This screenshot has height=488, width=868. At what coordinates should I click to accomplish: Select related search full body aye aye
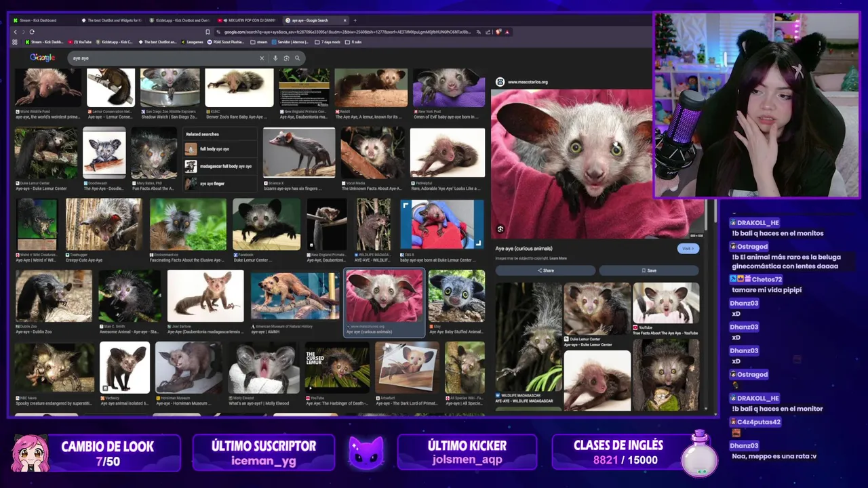click(220, 148)
